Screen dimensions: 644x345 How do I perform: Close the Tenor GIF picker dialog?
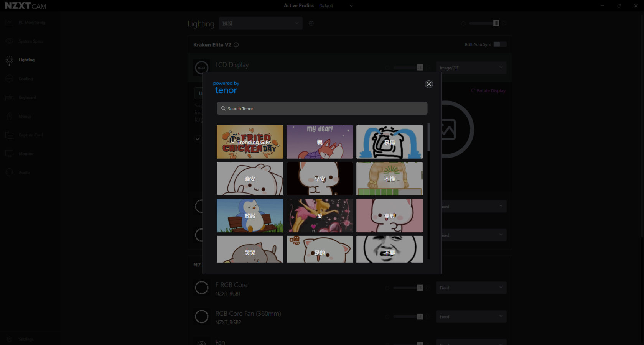pos(429,84)
